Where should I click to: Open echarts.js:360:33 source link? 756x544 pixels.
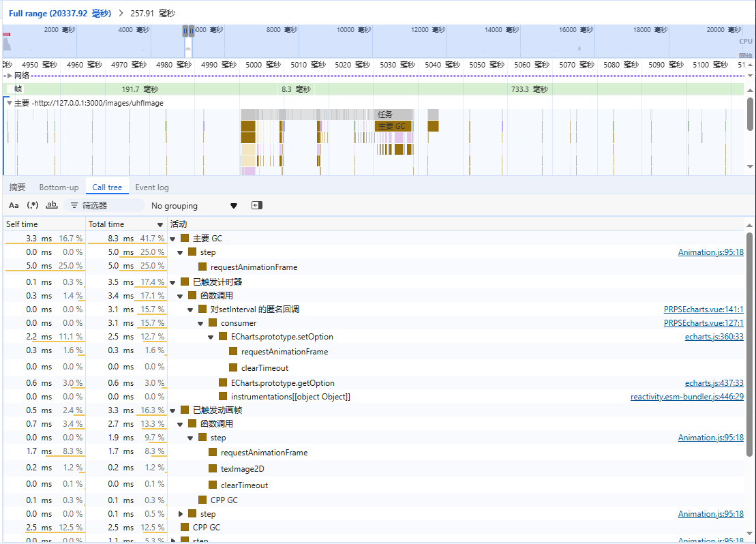714,337
